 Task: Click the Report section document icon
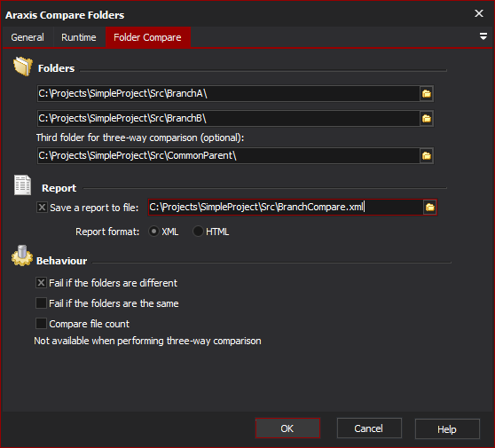coord(22,185)
